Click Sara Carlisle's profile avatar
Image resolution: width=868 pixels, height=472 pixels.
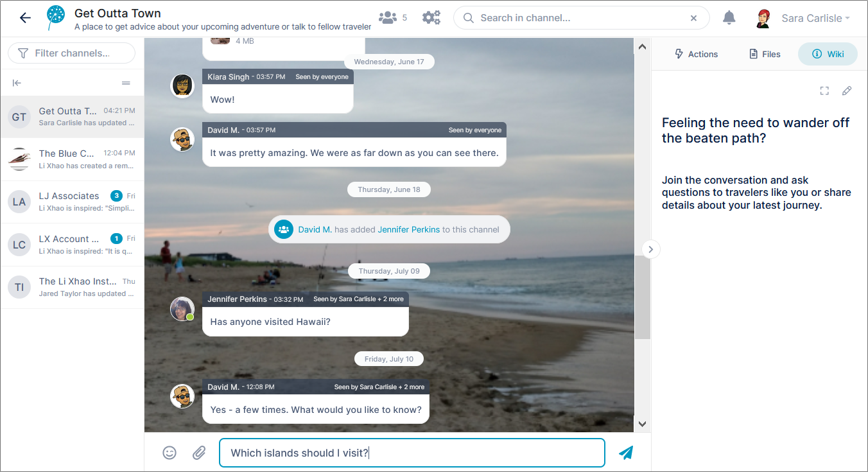[763, 18]
